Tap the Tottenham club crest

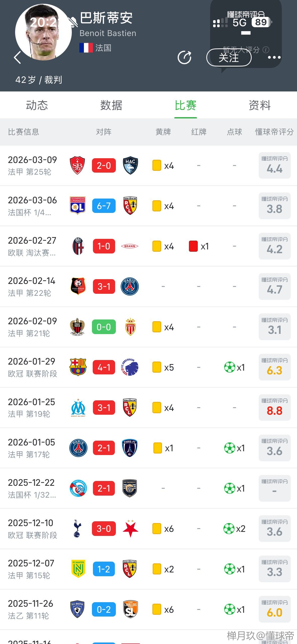tap(77, 528)
